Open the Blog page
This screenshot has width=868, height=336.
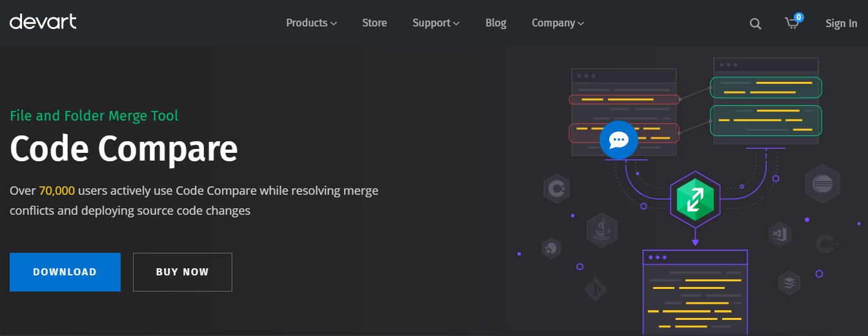click(x=496, y=23)
